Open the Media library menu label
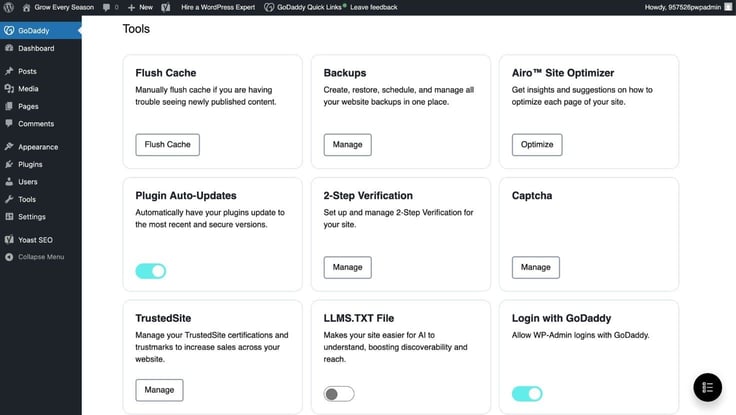 coord(28,89)
